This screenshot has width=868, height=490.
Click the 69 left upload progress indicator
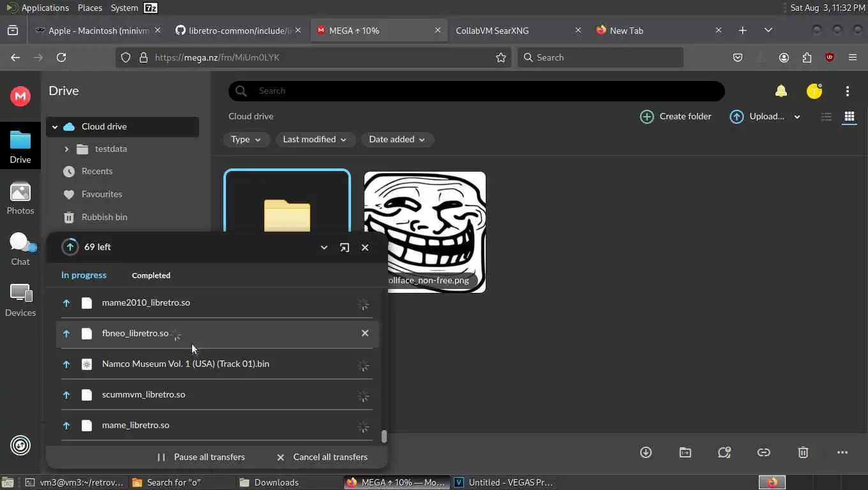(x=70, y=248)
